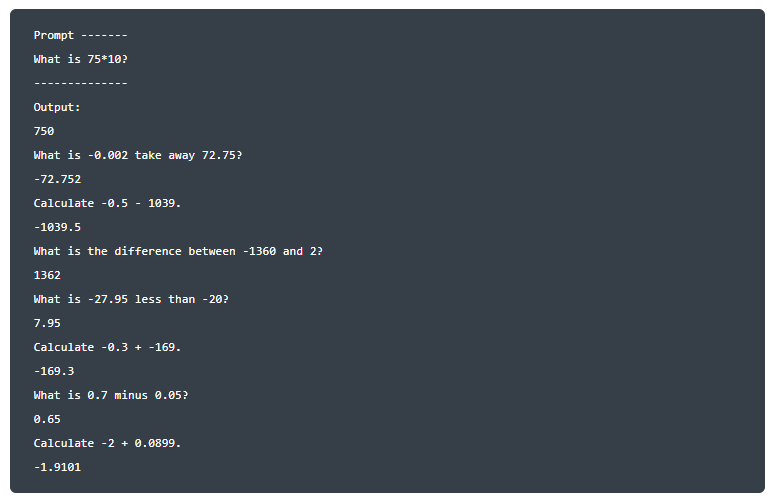Click the answer '7.95'
This screenshot has width=776, height=502.
tap(47, 323)
